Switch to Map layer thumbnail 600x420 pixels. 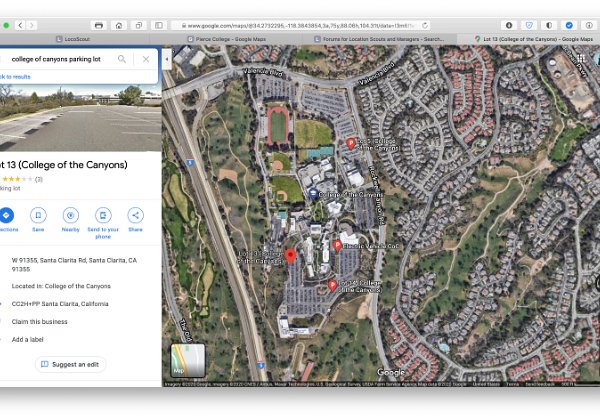coord(188,360)
